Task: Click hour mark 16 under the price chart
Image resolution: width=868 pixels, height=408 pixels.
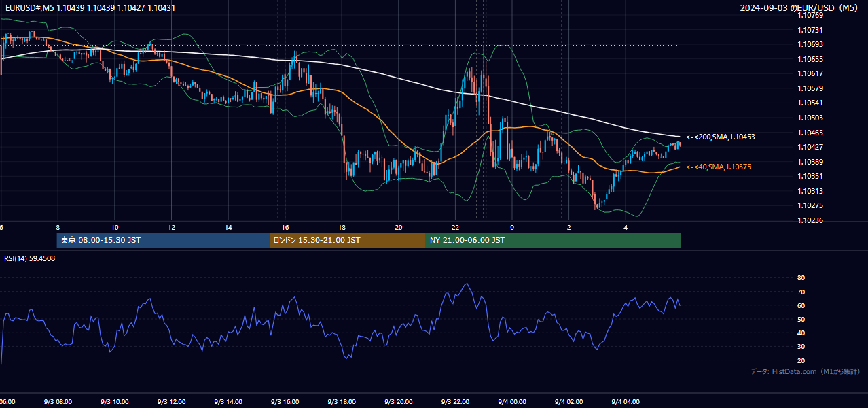Action: coord(285,228)
